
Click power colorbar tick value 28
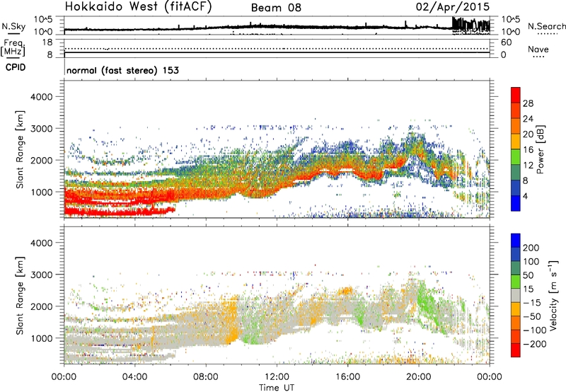(528, 103)
